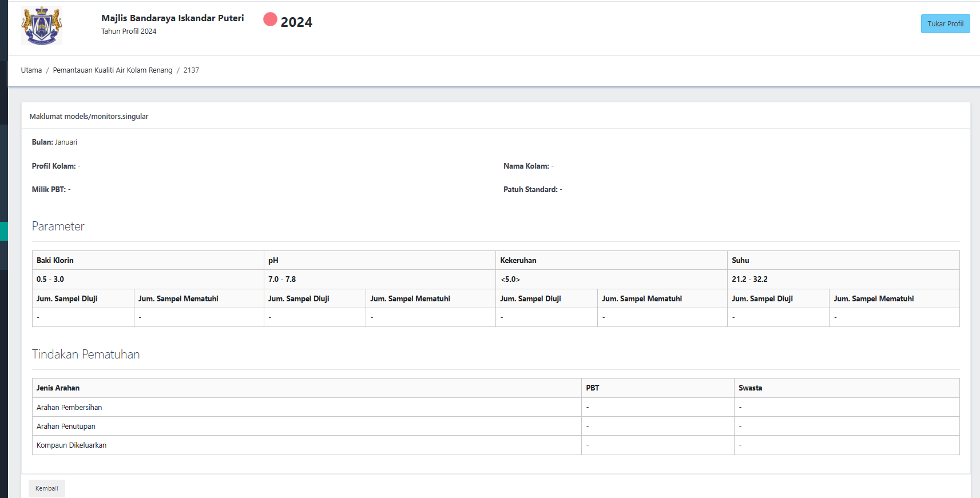The image size is (980, 498).
Task: Go to the Utama breadcrumb link
Action: pyautogui.click(x=31, y=70)
